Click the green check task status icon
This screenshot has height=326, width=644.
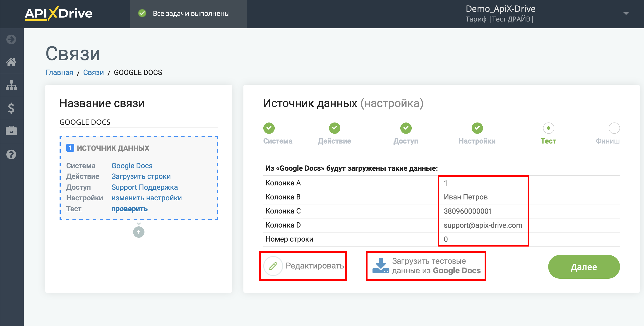point(142,13)
